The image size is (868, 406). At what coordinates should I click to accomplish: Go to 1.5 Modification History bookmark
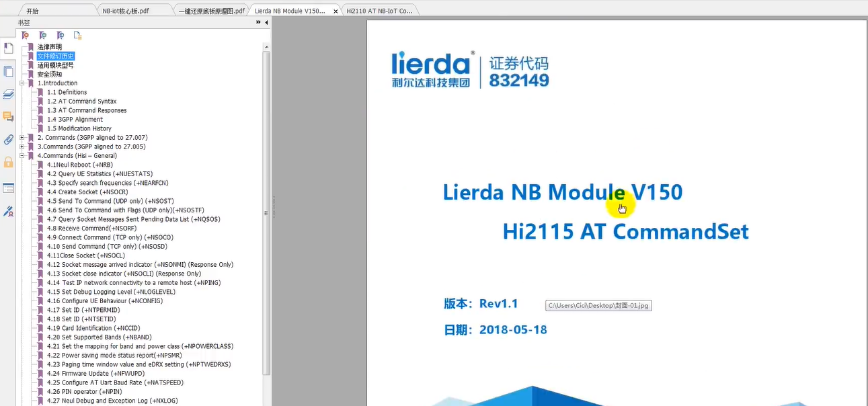(x=79, y=128)
